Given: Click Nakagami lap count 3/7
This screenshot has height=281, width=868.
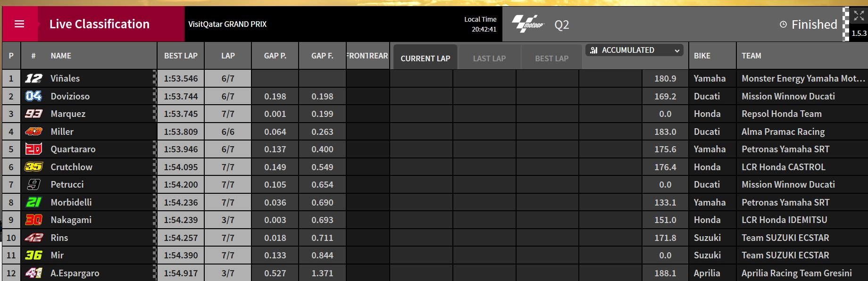Looking at the screenshot, I should 228,220.
